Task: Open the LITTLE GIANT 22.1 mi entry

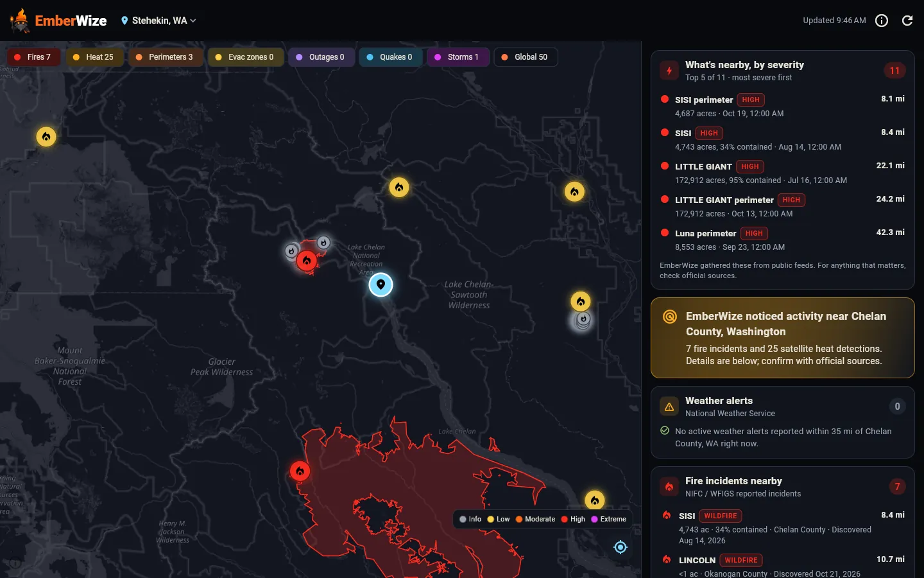Action: point(782,173)
